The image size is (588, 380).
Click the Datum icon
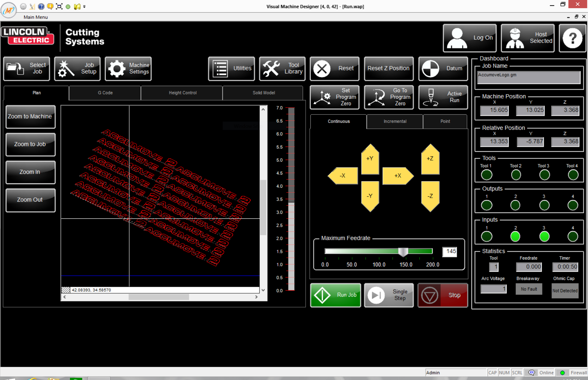click(442, 69)
